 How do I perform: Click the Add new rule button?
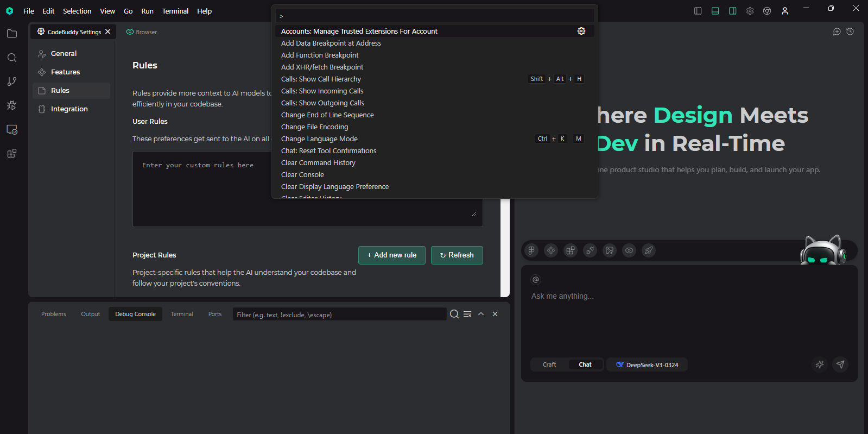(x=391, y=255)
